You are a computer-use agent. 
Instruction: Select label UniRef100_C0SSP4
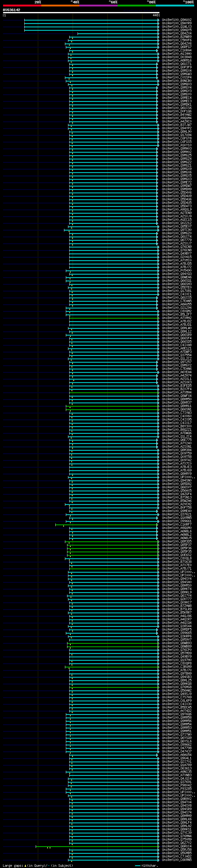pos(177,78)
